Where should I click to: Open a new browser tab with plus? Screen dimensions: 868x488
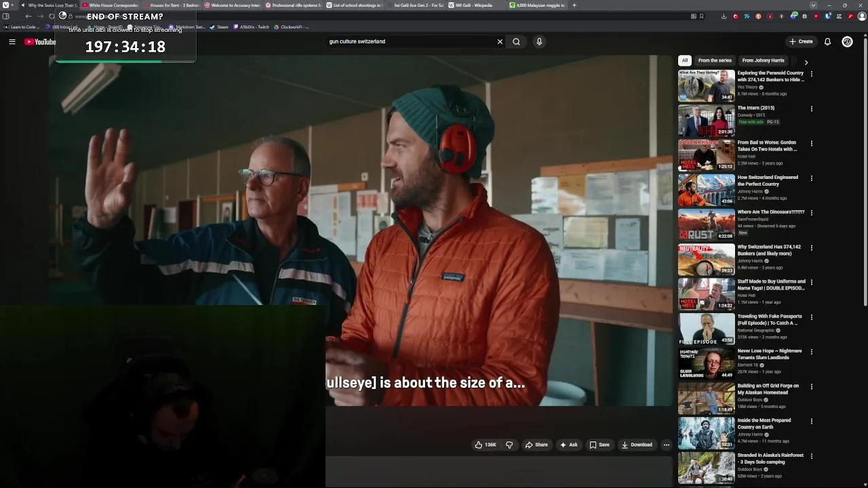tap(574, 5)
